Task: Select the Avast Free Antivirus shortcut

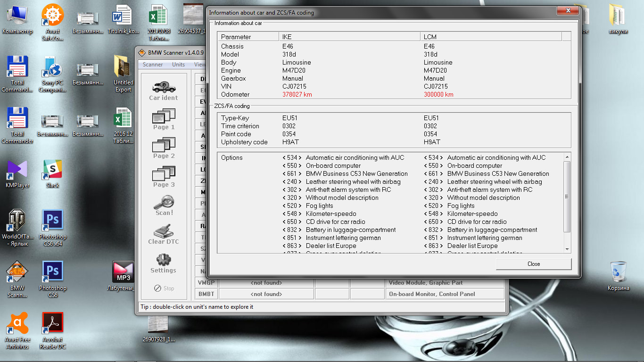Action: click(17, 331)
